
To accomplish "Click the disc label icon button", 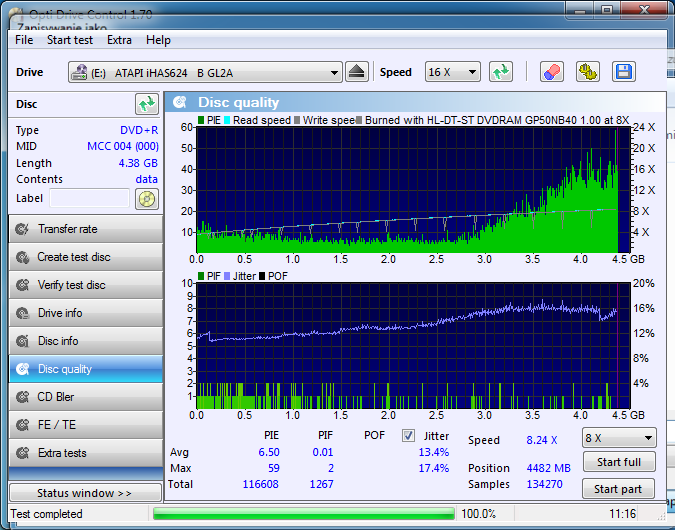I will pyautogui.click(x=147, y=198).
